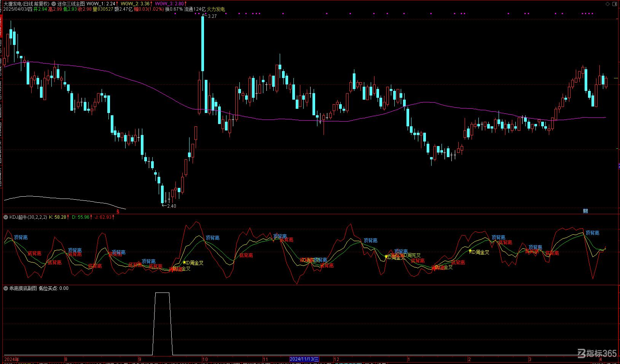The image size is (620, 364).
Task: Click month 2 on the timeline
Action: [470, 359]
